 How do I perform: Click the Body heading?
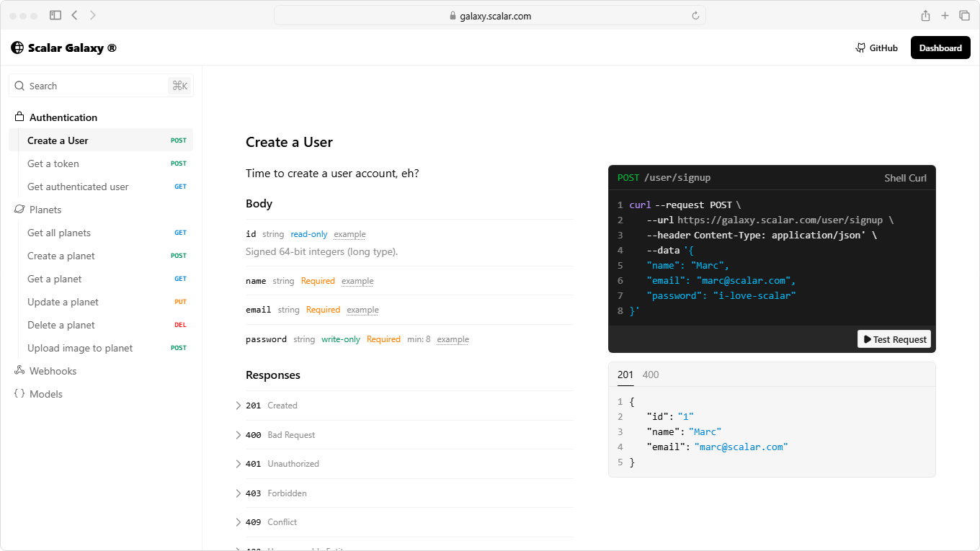[x=259, y=204]
